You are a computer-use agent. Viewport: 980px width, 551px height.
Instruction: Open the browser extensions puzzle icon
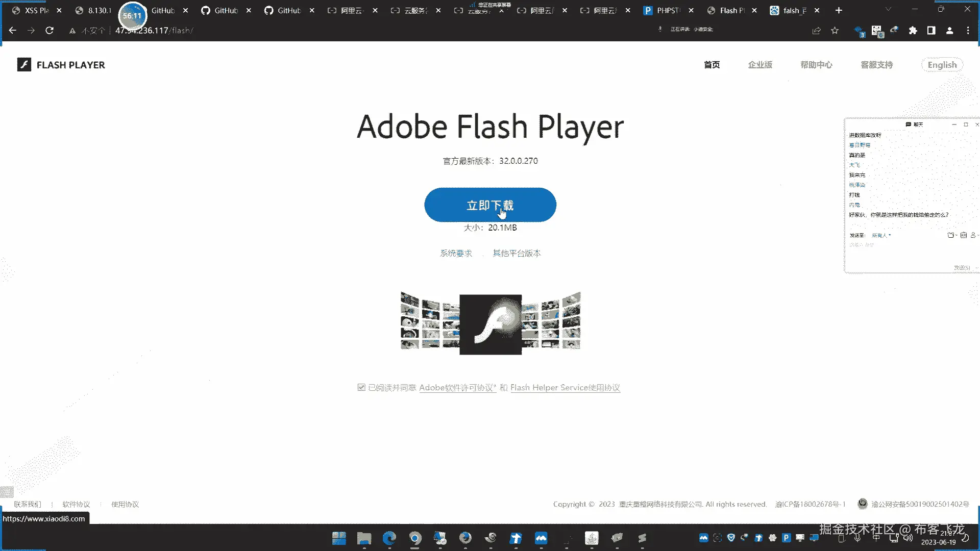pos(913,31)
